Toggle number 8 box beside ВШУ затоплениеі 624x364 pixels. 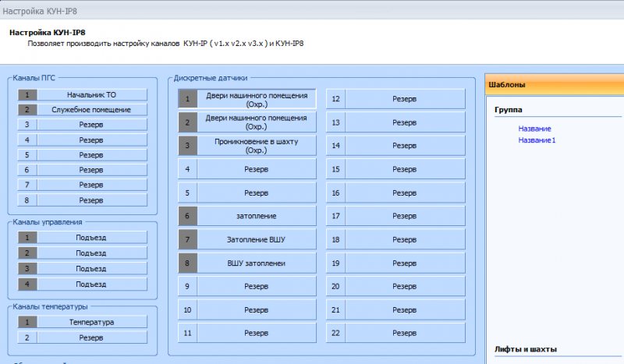187,263
